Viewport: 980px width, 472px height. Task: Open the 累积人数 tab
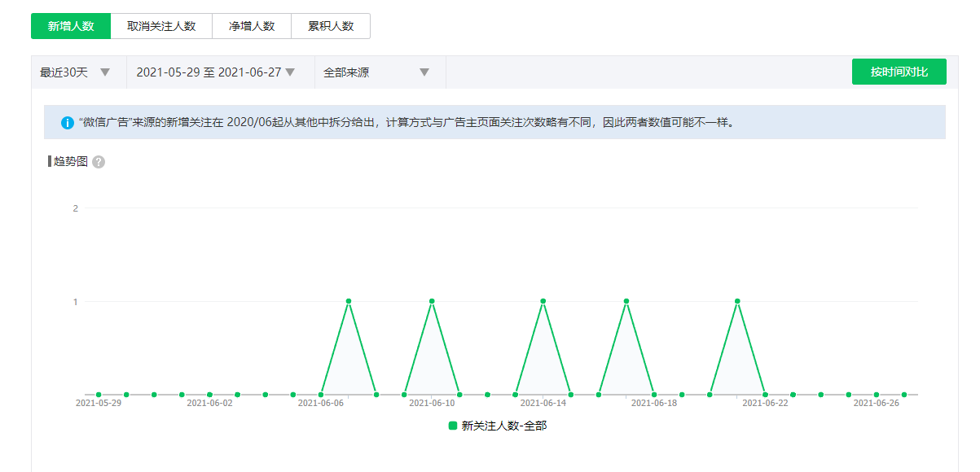click(331, 26)
